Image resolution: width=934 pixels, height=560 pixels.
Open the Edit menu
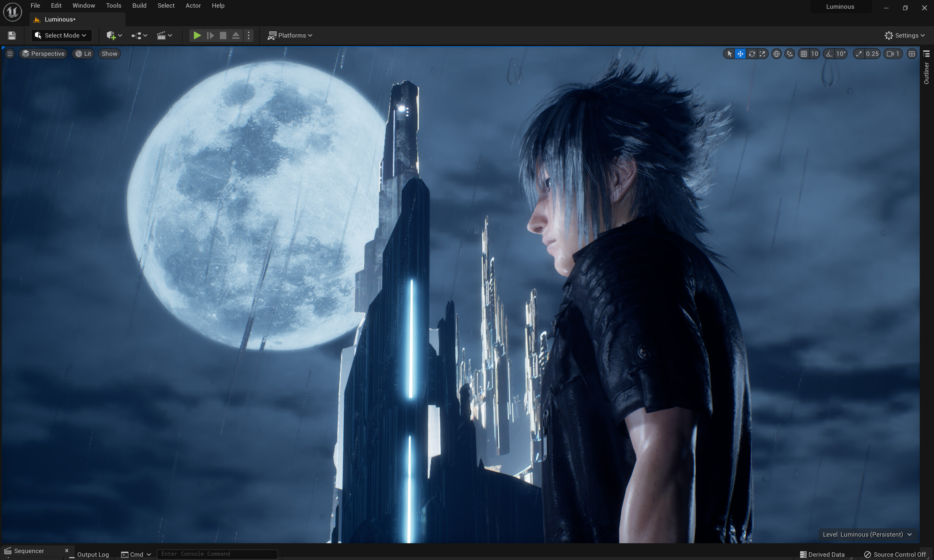pos(56,6)
